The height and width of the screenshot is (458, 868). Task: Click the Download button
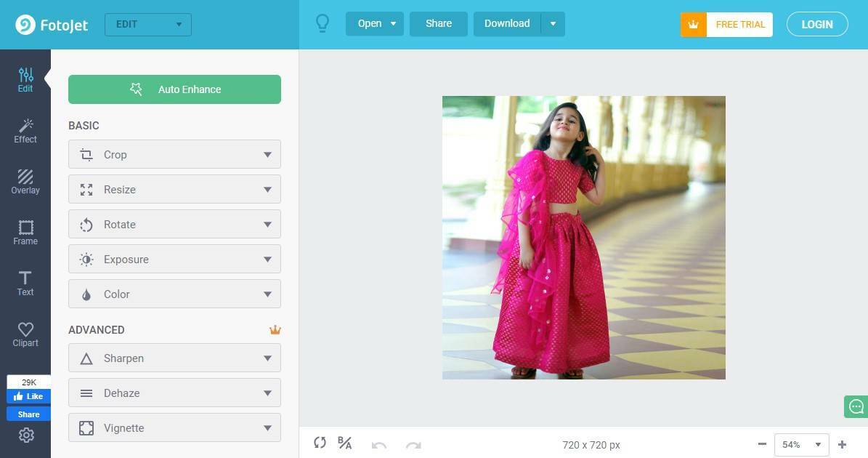[507, 24]
